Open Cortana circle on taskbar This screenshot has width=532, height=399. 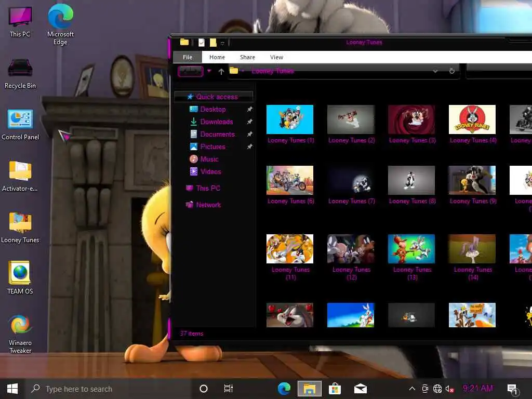point(204,389)
